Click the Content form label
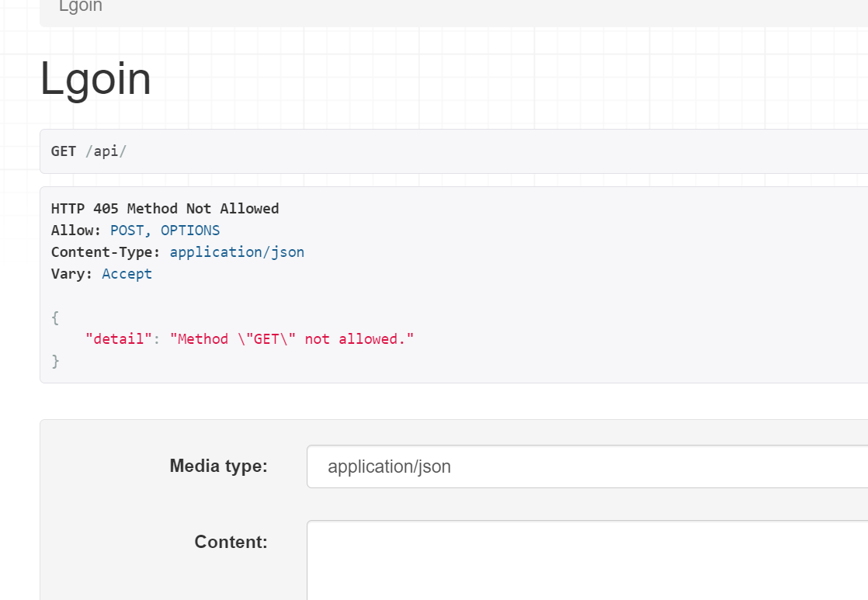Viewport: 868px width, 600px height. [231, 542]
